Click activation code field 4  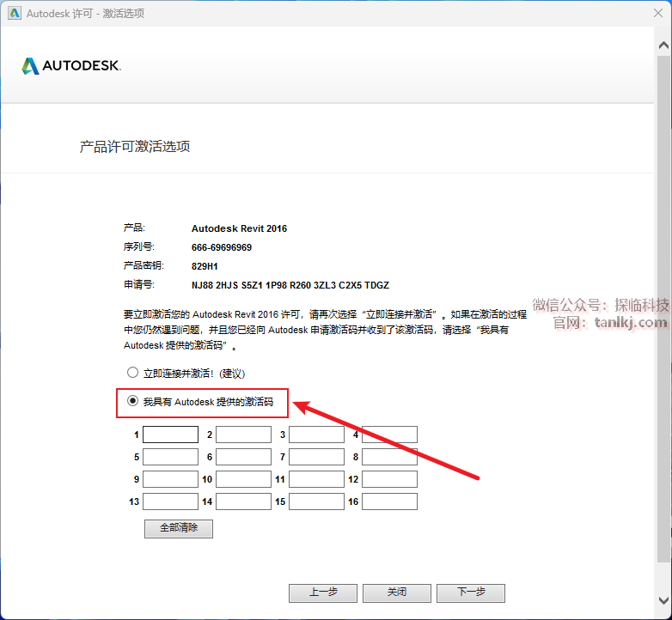point(389,435)
